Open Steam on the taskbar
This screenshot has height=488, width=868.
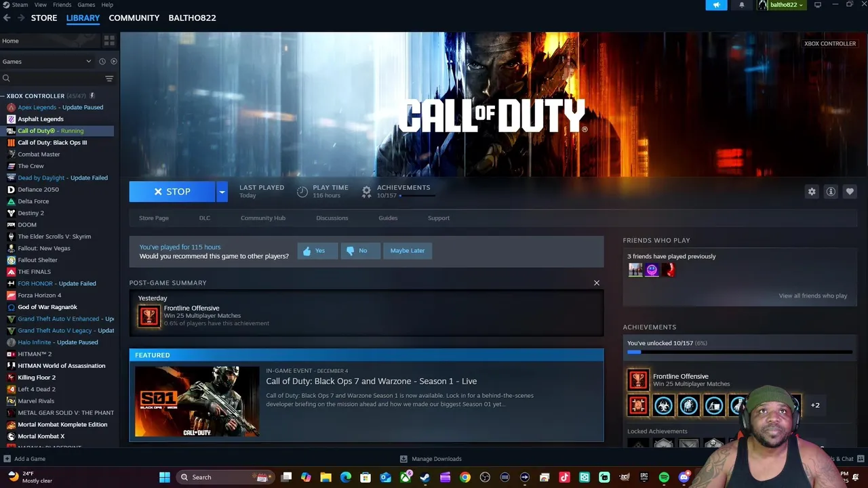(425, 477)
